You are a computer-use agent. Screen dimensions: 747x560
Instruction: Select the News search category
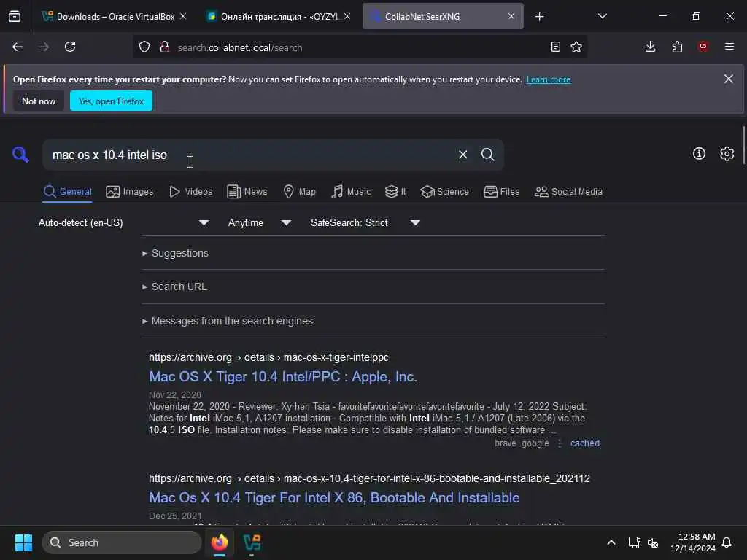click(247, 192)
